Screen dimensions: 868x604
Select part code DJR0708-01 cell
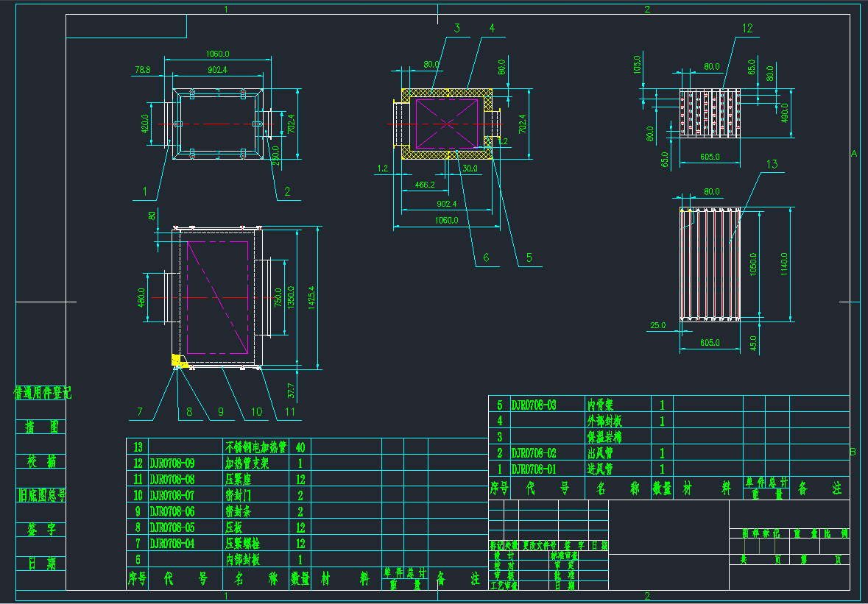click(534, 469)
